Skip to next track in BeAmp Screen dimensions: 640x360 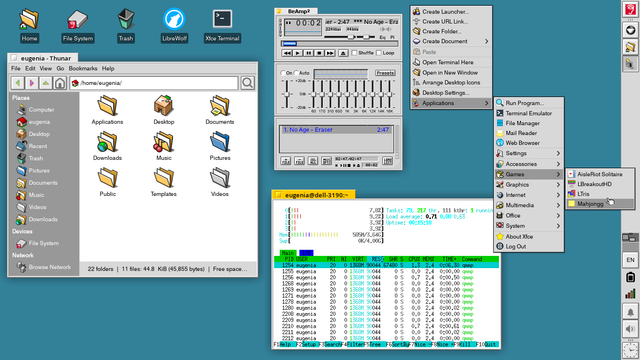coord(330,53)
